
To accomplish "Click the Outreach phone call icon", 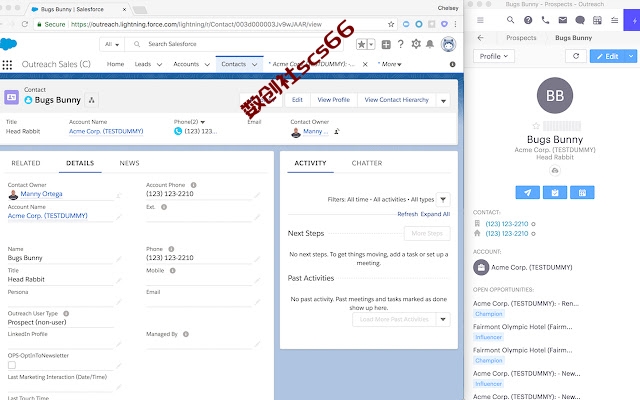I will pos(545,20).
